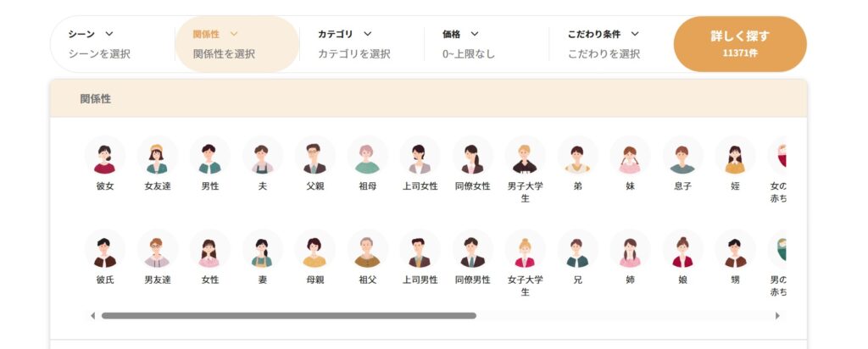
Task: Select the 彼女 avatar icon
Action: (x=104, y=156)
